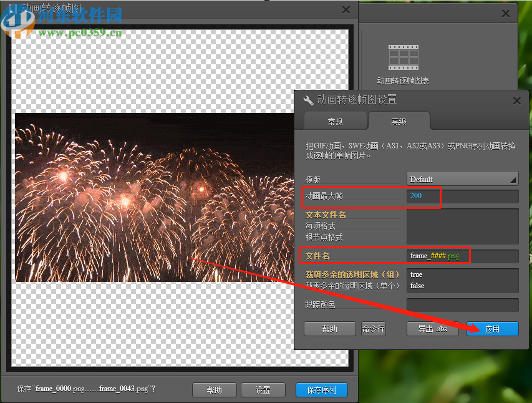Click the 文本文件名 value box
Viewport: 532px width, 403px height.
coord(462,226)
